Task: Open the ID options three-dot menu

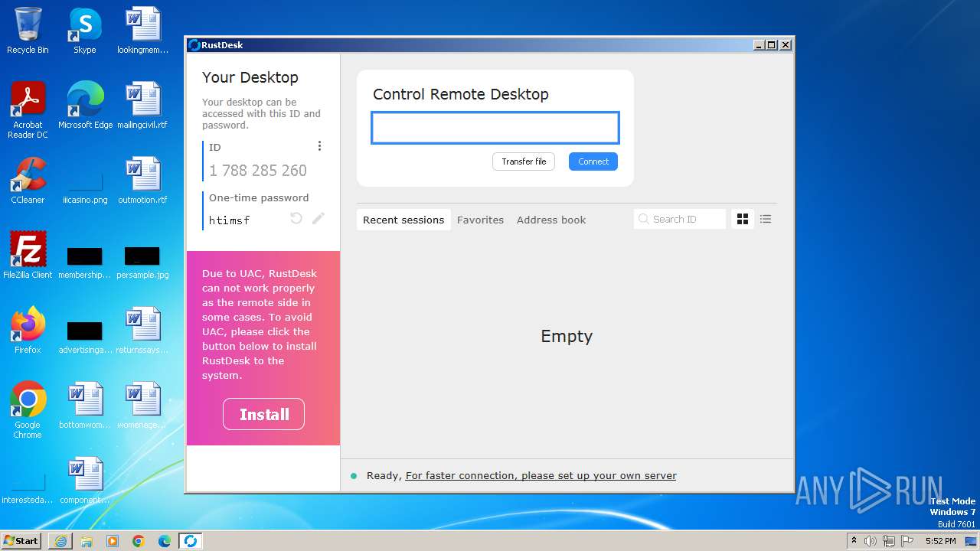Action: 319,146
